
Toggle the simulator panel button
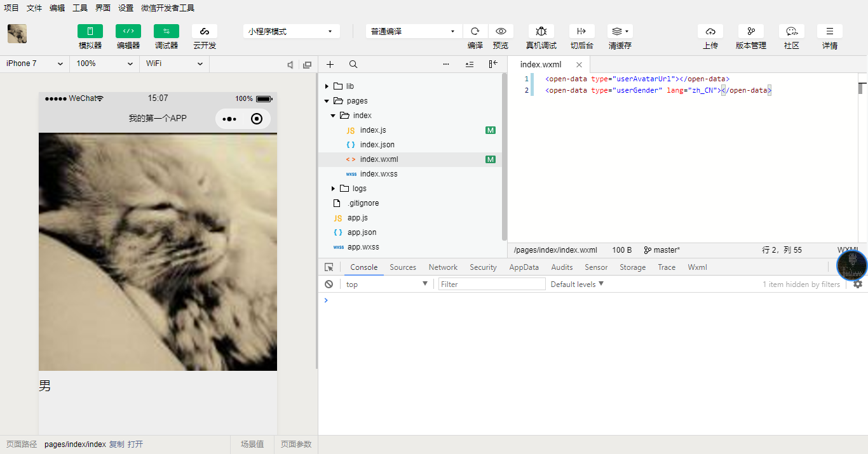[x=90, y=31]
